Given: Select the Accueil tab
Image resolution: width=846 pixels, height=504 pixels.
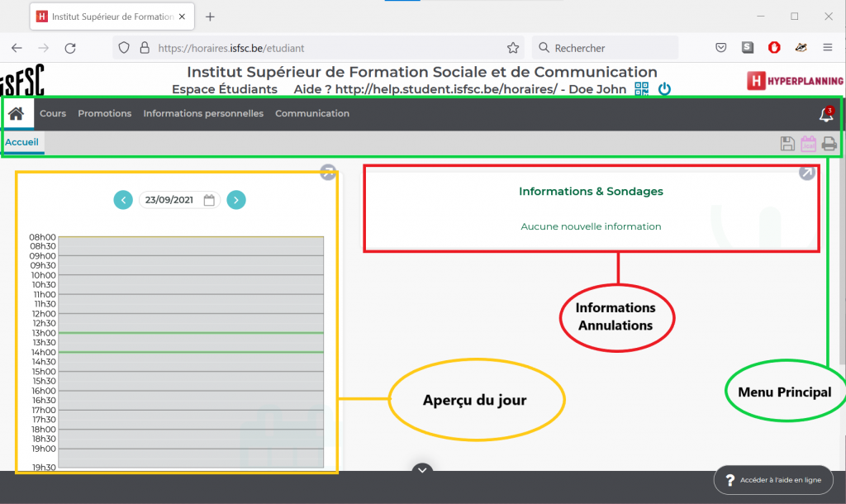Looking at the screenshot, I should click(23, 142).
